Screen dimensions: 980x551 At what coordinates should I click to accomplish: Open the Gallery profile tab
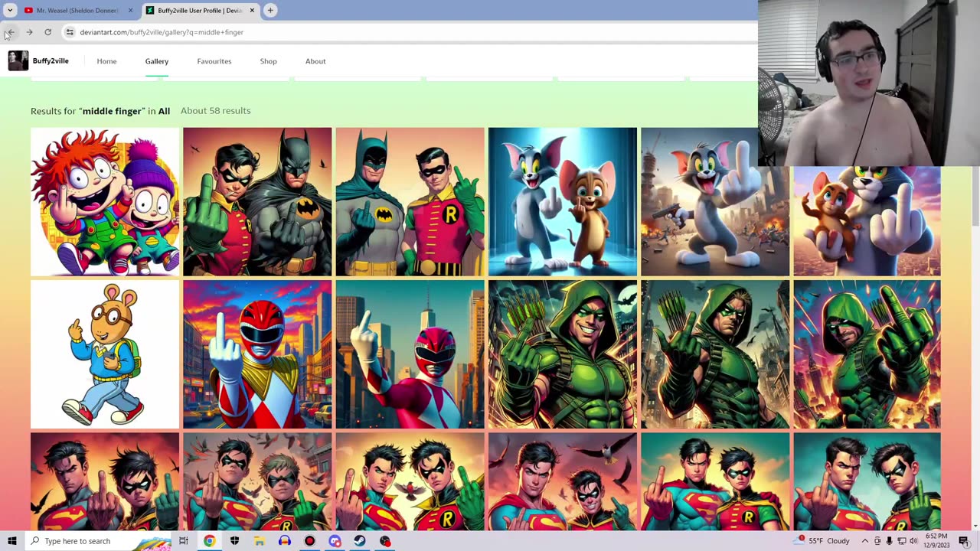pyautogui.click(x=157, y=61)
